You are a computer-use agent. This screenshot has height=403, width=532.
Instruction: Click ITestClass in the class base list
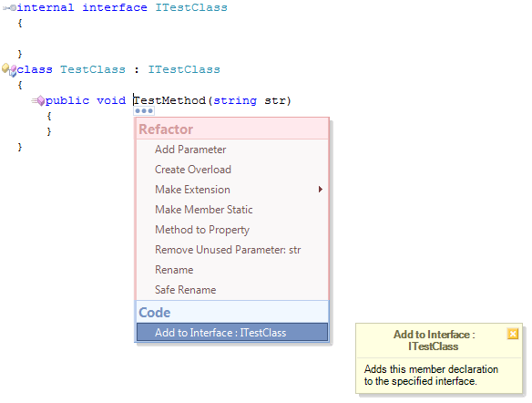pos(184,69)
